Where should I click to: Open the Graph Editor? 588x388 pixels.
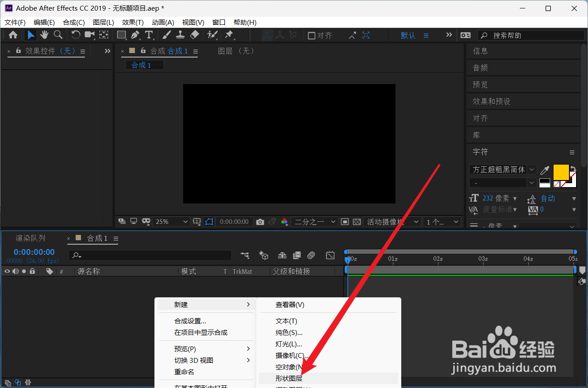point(330,255)
